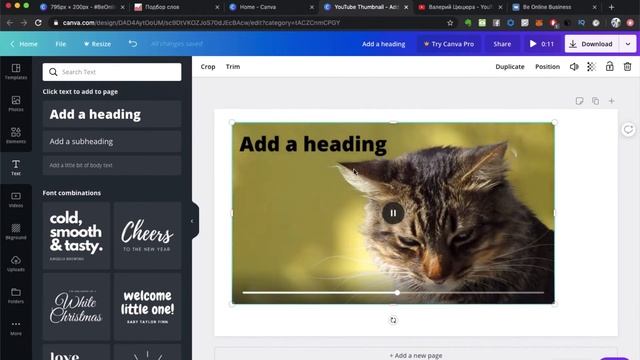Open the browser profile avatar
This screenshot has width=640, height=360.
point(616,23)
